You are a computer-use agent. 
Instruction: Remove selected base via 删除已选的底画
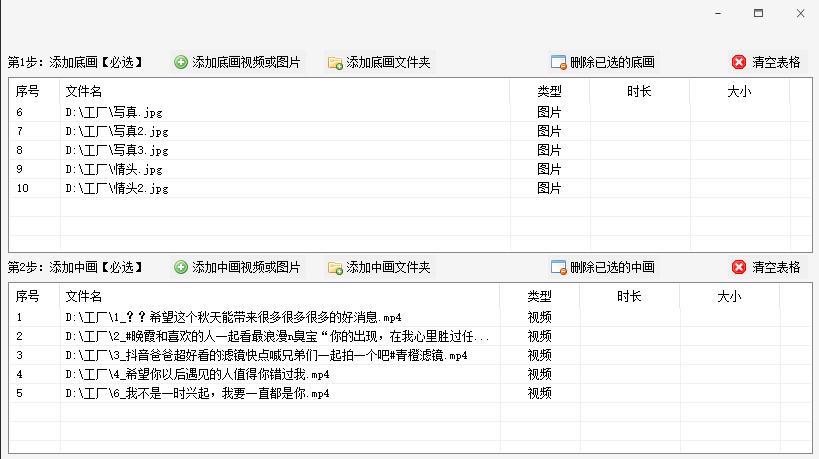click(612, 62)
